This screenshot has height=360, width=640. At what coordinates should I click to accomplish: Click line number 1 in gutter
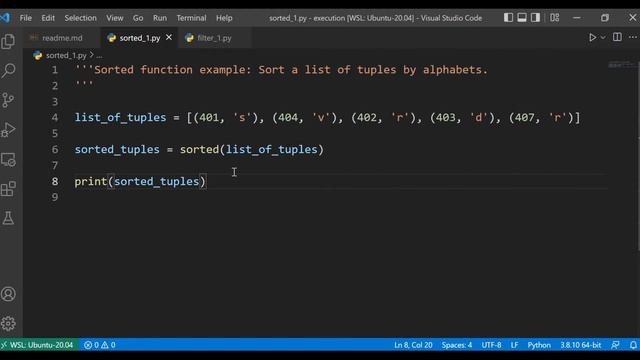click(x=55, y=70)
